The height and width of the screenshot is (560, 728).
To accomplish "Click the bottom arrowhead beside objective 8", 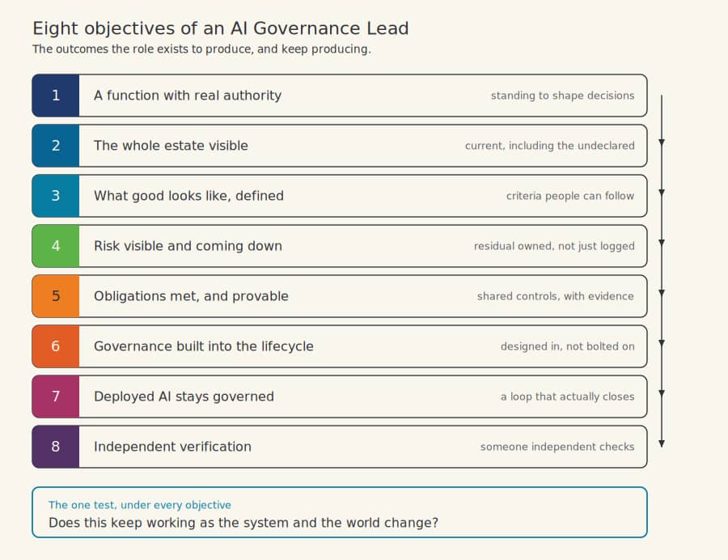I will tap(662, 444).
